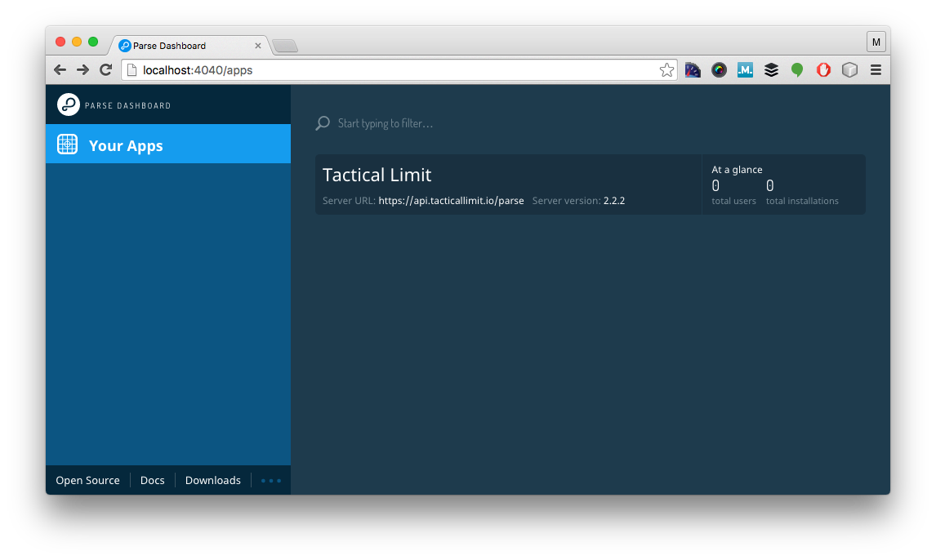Image resolution: width=936 pixels, height=560 pixels.
Task: Open a new tab with the new-tab button
Action: [x=285, y=46]
